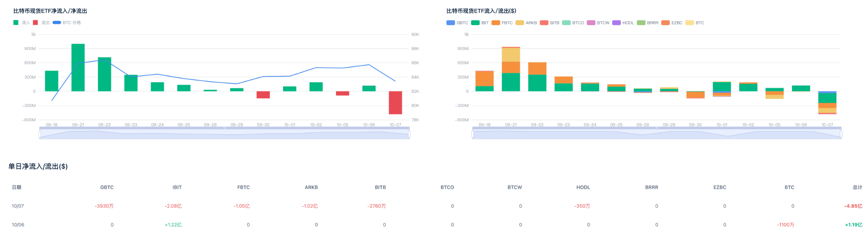Select the 10/06 date row cell

point(18,225)
